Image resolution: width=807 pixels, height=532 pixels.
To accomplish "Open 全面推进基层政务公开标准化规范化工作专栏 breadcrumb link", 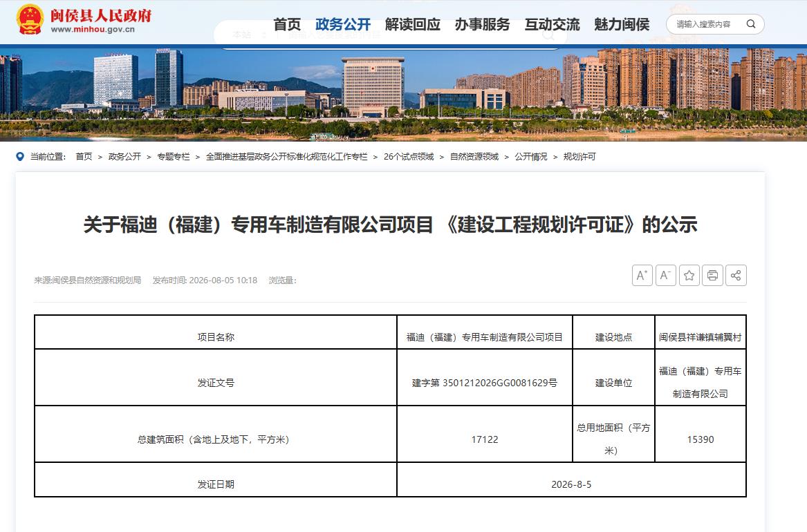I will coord(287,156).
